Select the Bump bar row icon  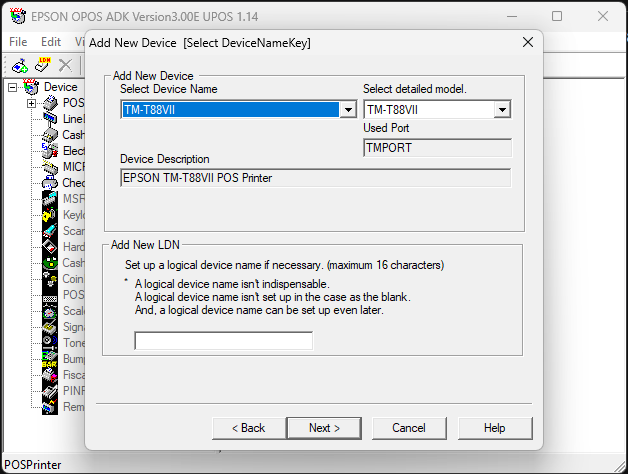[x=50, y=359]
